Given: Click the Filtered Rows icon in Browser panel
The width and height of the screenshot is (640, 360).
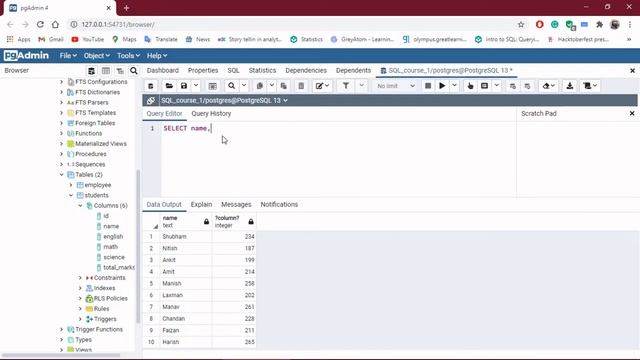Looking at the screenshot, I should click(x=120, y=71).
